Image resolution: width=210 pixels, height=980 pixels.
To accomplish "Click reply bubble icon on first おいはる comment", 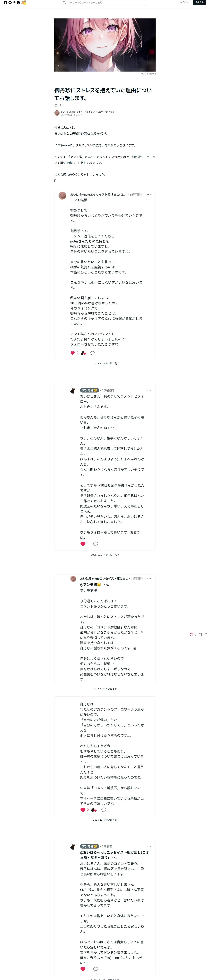I will pyautogui.click(x=92, y=353).
